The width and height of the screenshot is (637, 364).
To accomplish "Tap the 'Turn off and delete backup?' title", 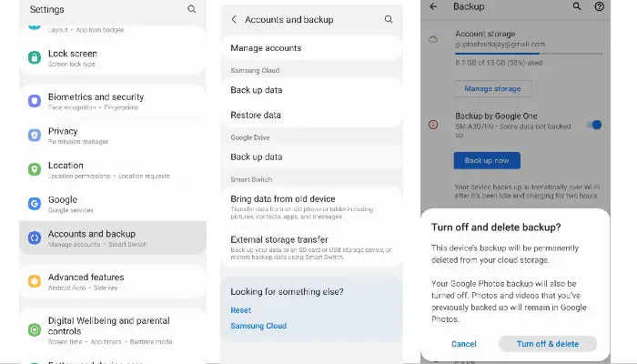I will (496, 227).
